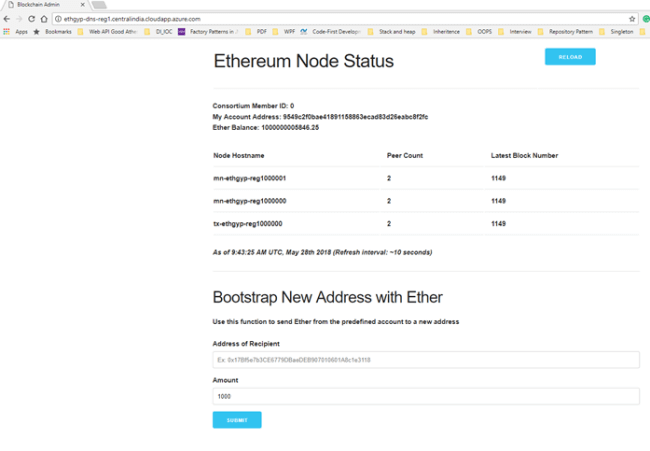Expand the PDF bookmark folder
The image size is (650, 451).
click(255, 32)
